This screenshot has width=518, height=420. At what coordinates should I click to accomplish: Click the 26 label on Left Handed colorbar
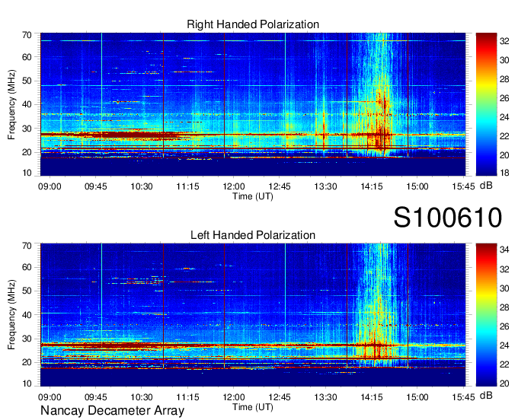(x=504, y=326)
